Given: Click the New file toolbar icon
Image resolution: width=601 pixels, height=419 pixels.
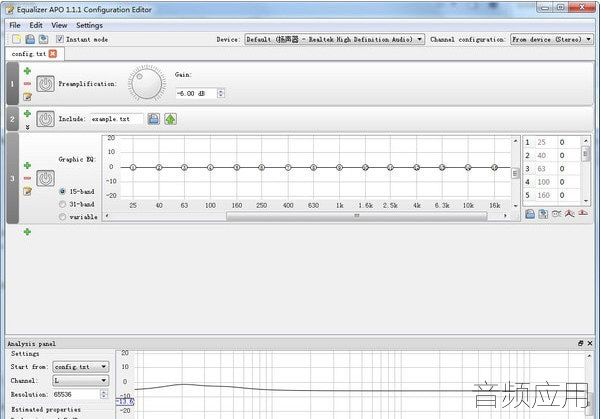Looking at the screenshot, I should pyautogui.click(x=16, y=39).
